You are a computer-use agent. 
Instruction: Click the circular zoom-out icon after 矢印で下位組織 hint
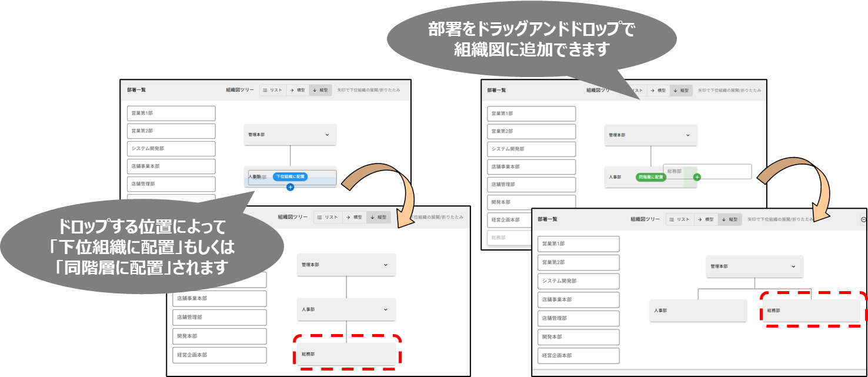[863, 219]
